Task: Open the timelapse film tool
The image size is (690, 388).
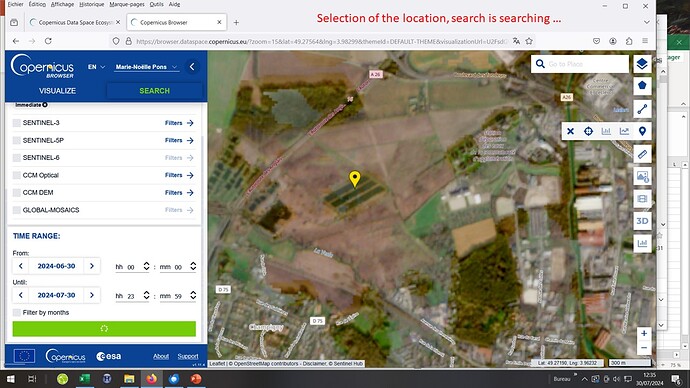Action: pos(642,199)
